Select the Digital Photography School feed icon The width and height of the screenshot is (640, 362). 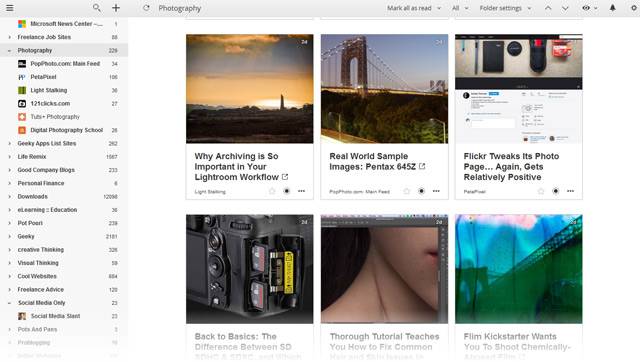click(22, 130)
